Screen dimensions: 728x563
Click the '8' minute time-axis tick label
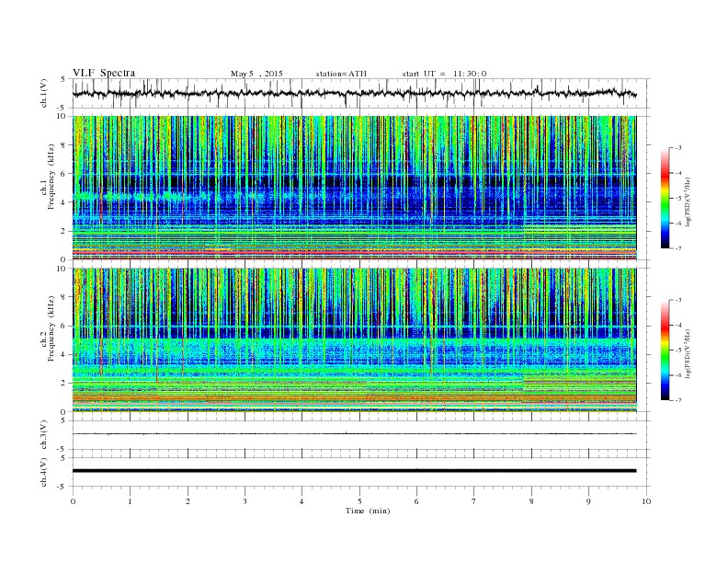pyautogui.click(x=531, y=501)
